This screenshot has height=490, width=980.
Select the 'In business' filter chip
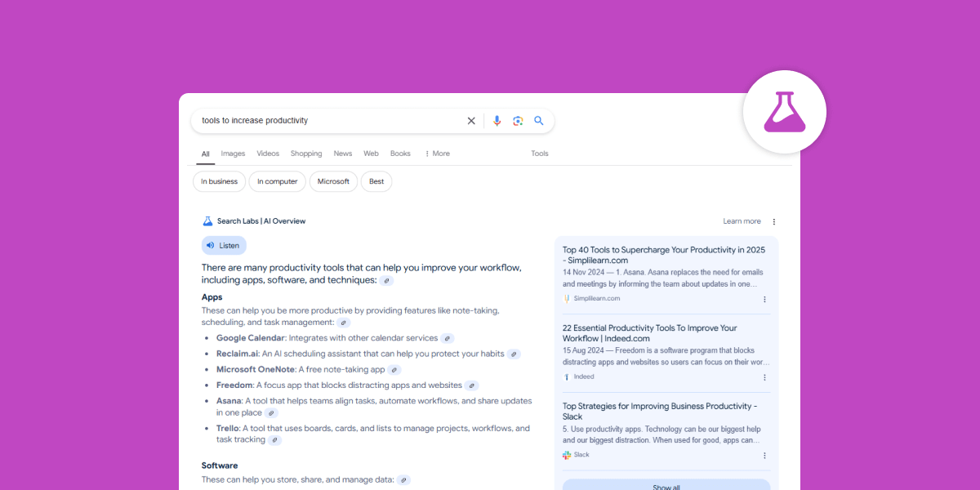(x=220, y=181)
